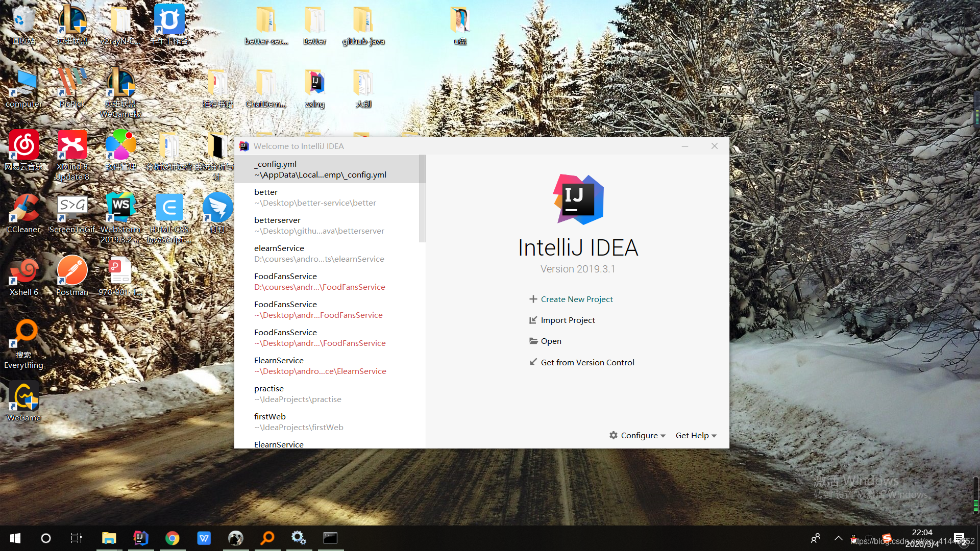Screen dimensions: 980x551
Task: Click the IntelliJ IDEA icon in taskbar
Action: pos(140,538)
